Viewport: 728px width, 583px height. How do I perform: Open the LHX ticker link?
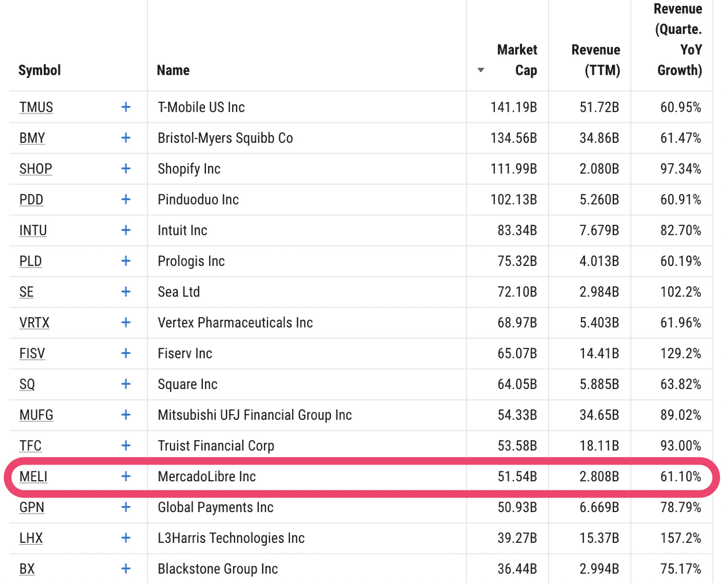pyautogui.click(x=31, y=538)
